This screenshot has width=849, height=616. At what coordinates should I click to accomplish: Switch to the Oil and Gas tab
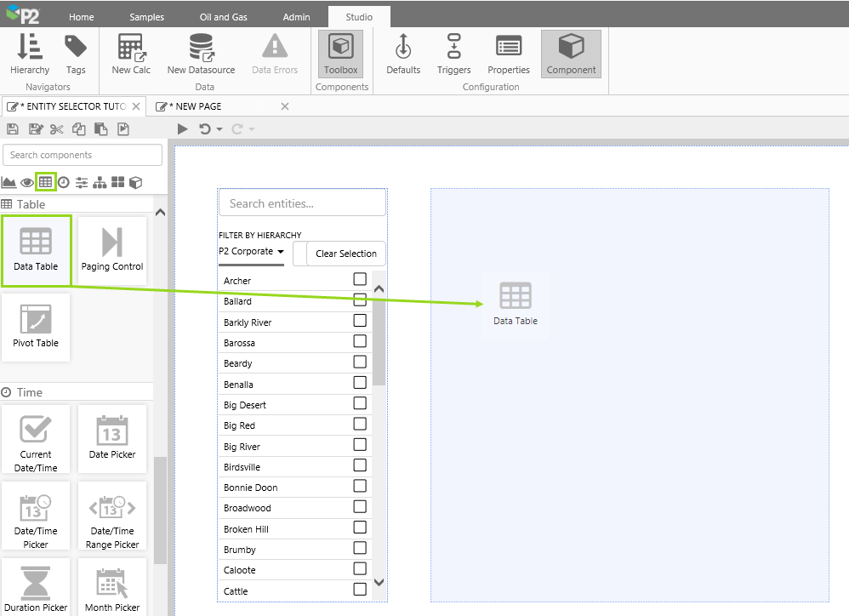tap(222, 17)
